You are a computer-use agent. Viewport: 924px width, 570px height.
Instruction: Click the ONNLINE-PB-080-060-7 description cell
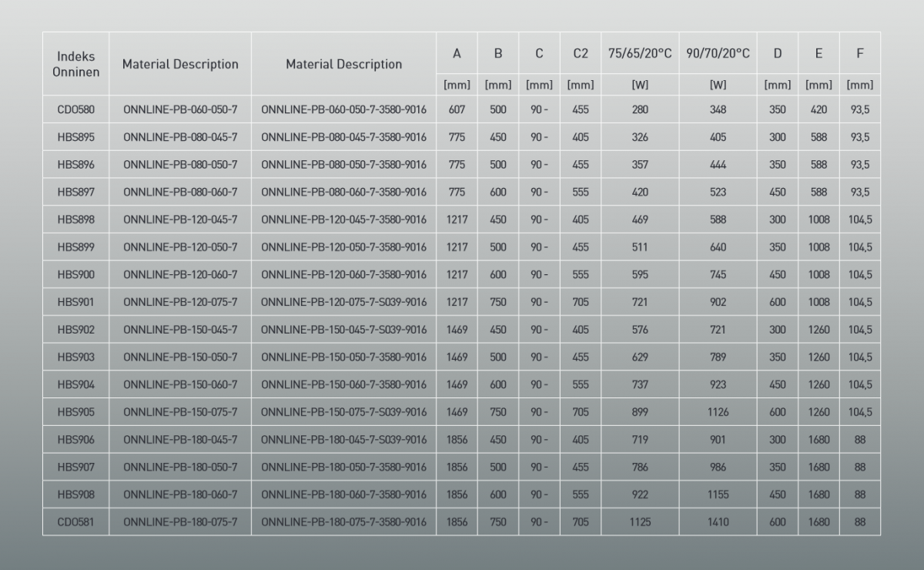180,192
